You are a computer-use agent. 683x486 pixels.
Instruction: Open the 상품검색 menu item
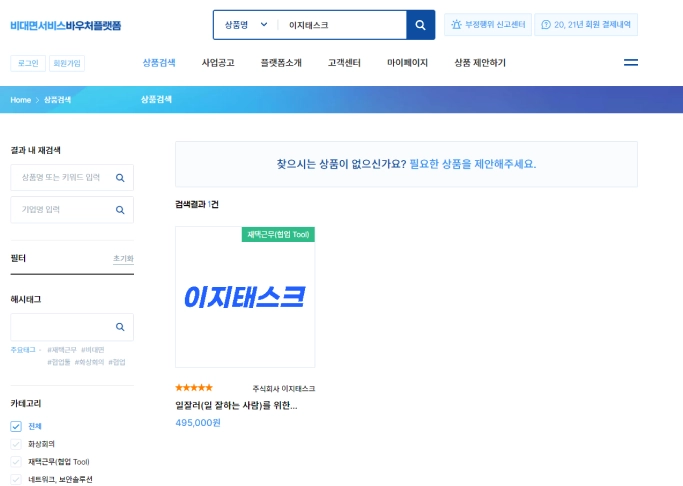pyautogui.click(x=159, y=63)
